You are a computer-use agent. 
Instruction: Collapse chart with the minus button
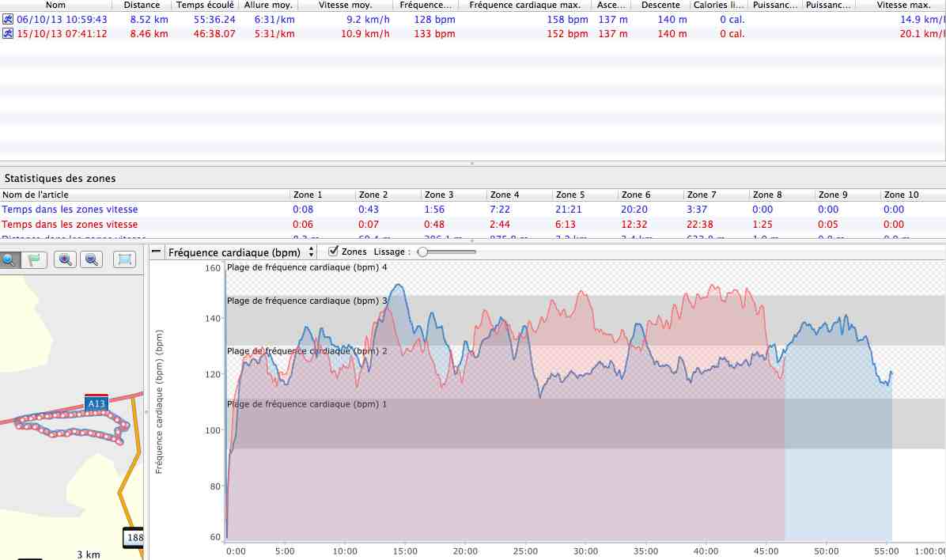pyautogui.click(x=157, y=252)
